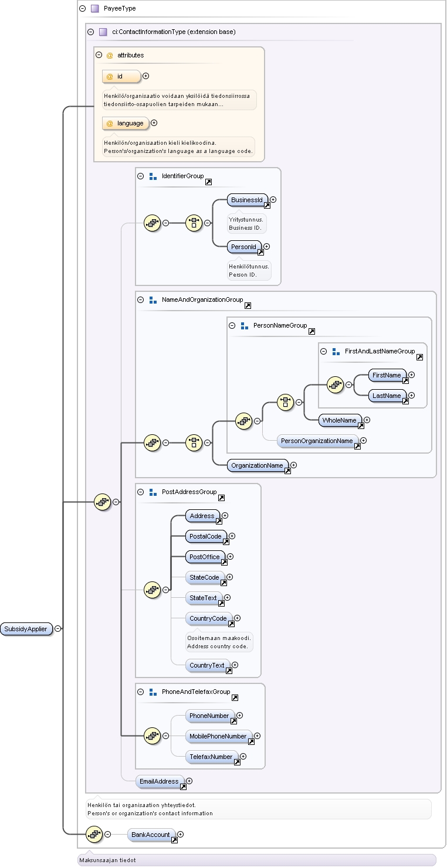Select the CountryCode element
Screen dimensions: 447x868
tap(209, 618)
